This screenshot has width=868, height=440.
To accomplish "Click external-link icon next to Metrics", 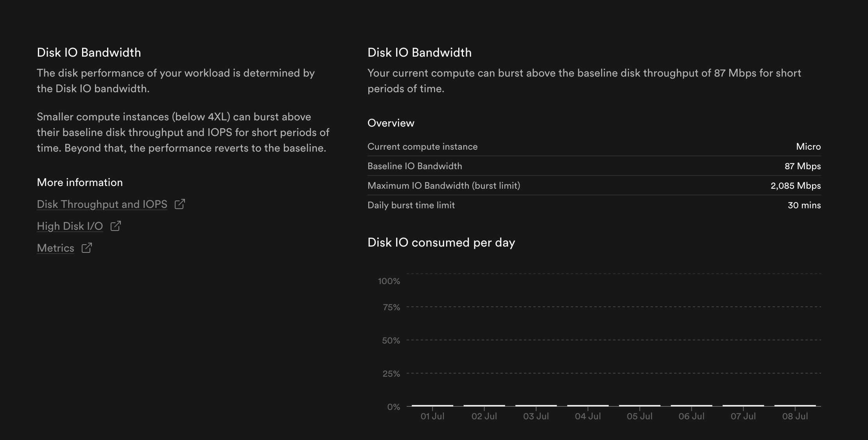I will (x=87, y=248).
